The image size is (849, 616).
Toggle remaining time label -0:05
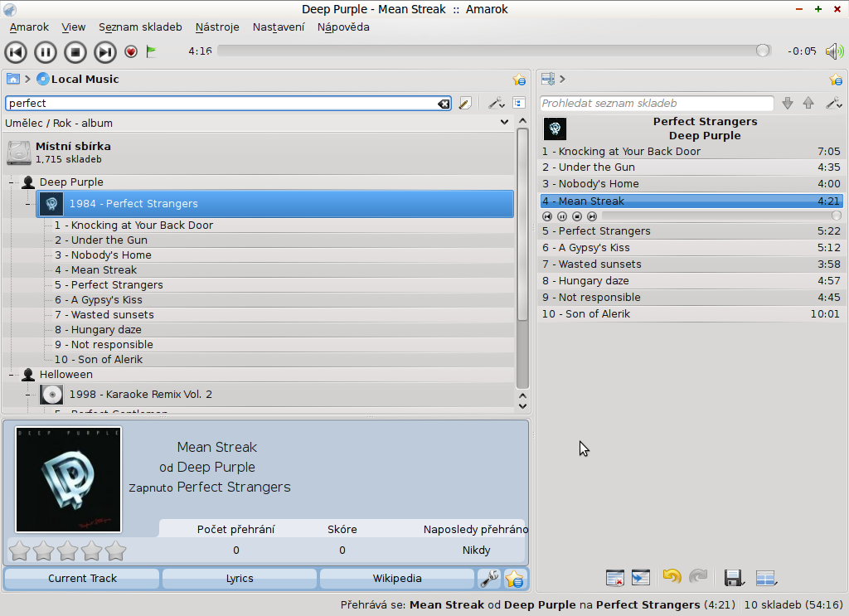tap(802, 51)
